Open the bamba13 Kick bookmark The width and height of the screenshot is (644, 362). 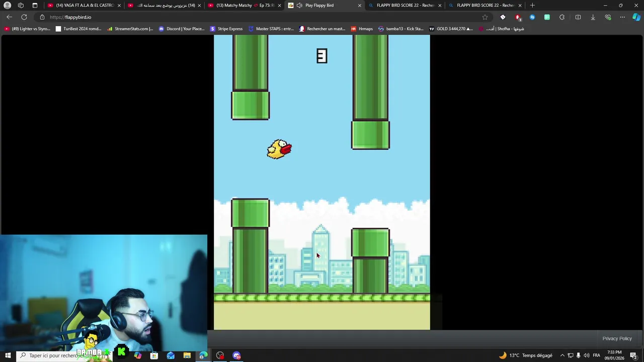point(400,29)
